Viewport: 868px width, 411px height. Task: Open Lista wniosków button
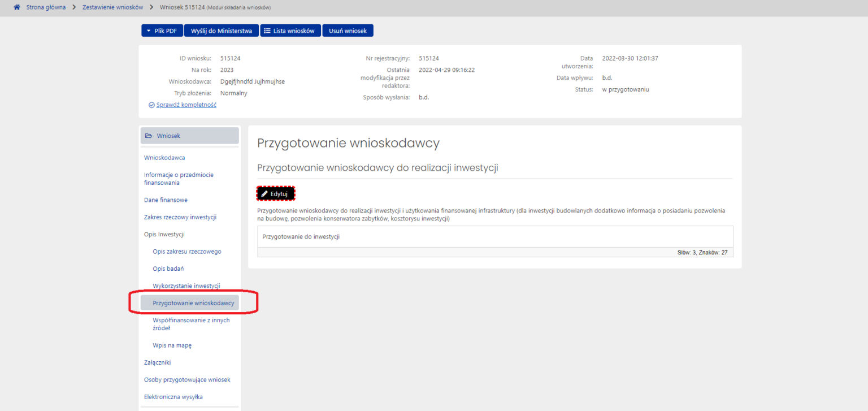(x=290, y=31)
